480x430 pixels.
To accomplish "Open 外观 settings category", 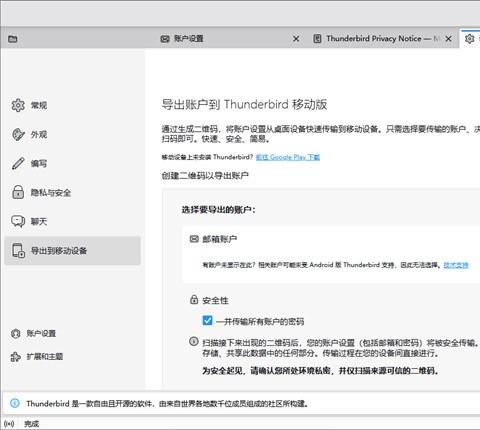I will pos(72,135).
